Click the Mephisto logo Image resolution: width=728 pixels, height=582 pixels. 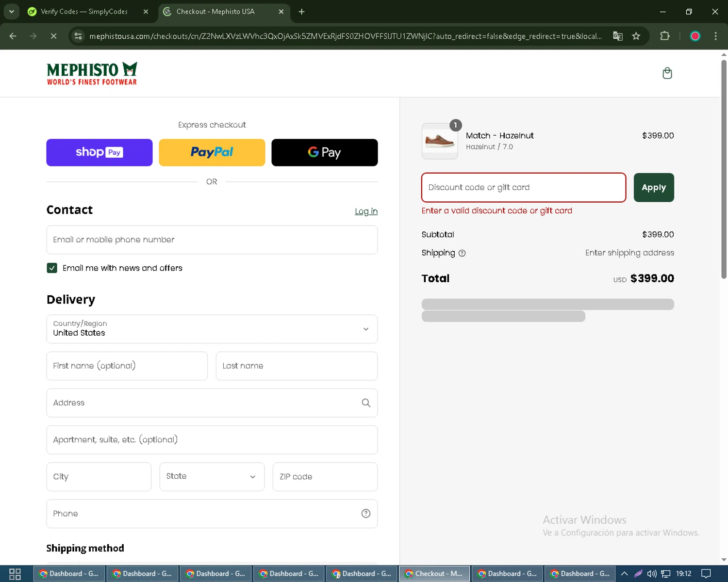coord(92,73)
